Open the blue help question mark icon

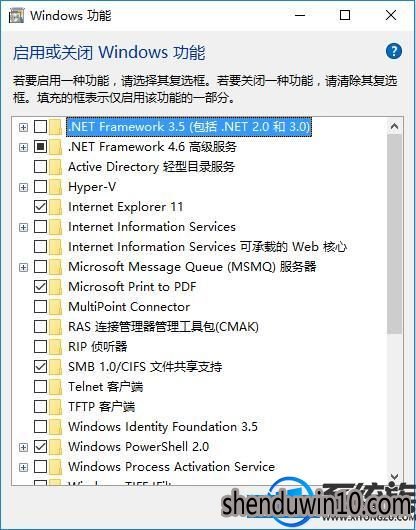pos(394,51)
